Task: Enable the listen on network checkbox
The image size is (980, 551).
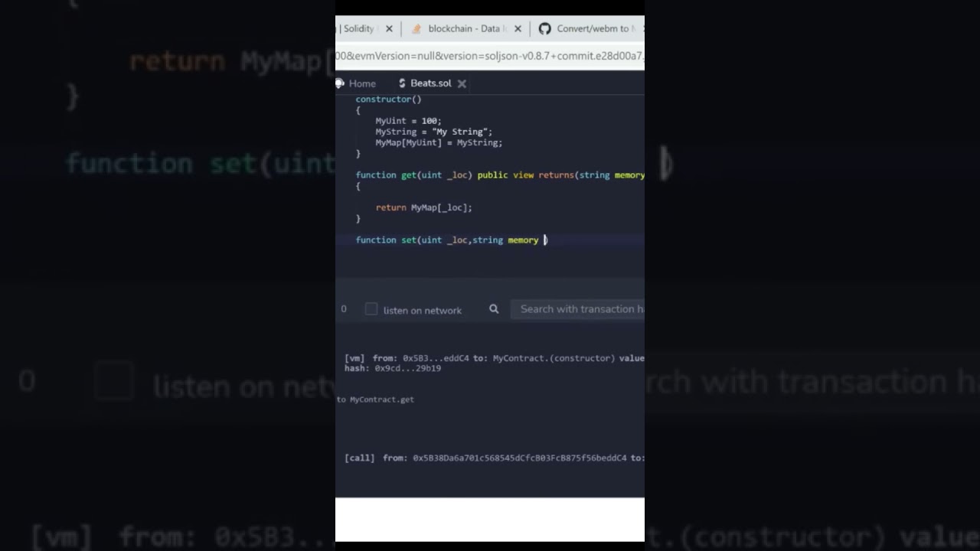Action: (371, 309)
